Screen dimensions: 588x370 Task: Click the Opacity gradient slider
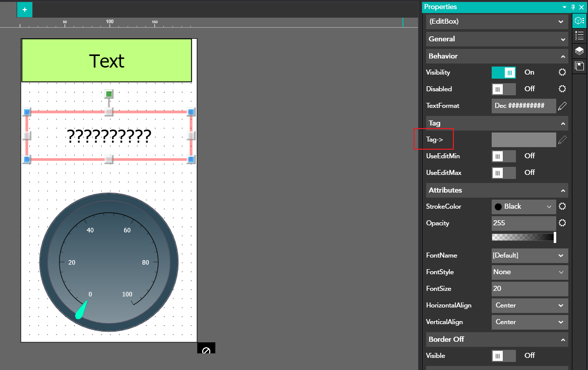(523, 237)
